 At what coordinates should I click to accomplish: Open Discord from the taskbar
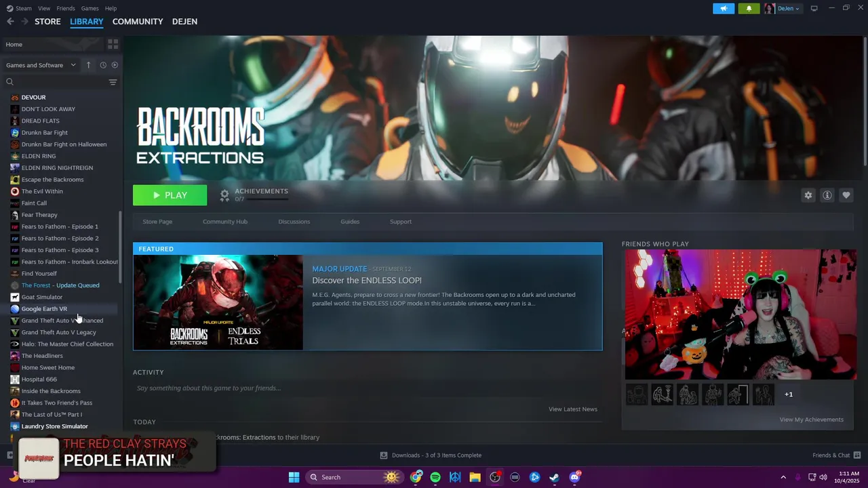(574, 477)
